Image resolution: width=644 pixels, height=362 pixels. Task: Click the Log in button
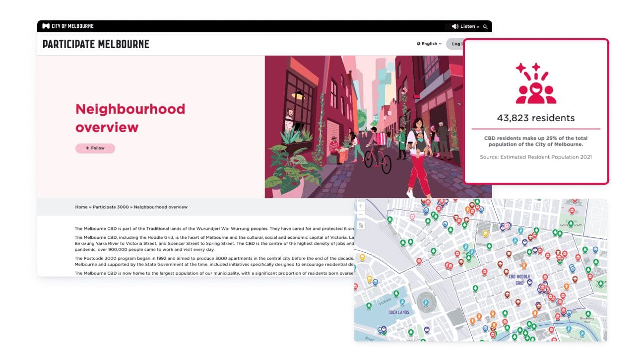click(x=455, y=44)
